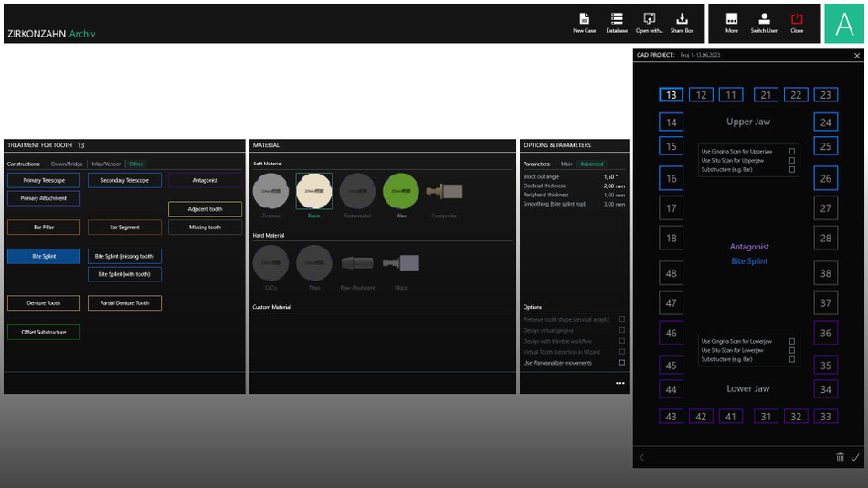
Task: Click the Block out angle value 1,50
Action: (x=610, y=176)
